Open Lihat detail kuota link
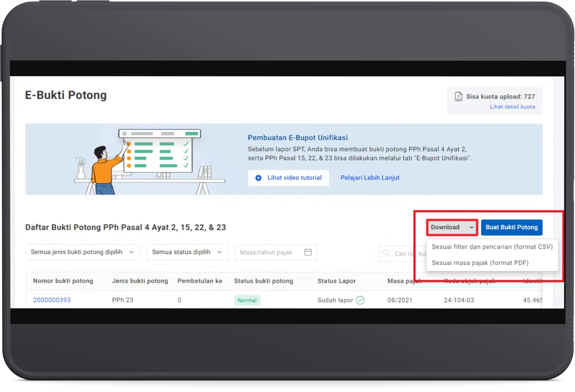 coord(512,107)
